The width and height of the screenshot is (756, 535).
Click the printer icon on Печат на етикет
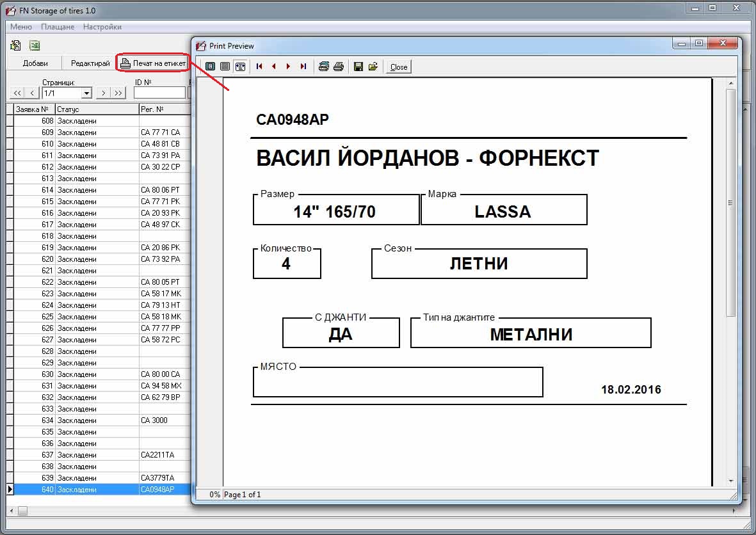tap(125, 63)
